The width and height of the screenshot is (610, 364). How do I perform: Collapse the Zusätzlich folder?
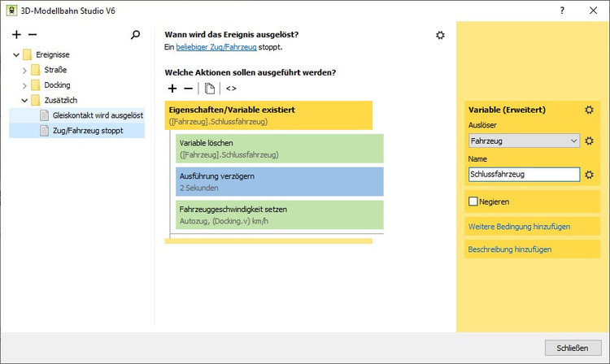[x=24, y=100]
